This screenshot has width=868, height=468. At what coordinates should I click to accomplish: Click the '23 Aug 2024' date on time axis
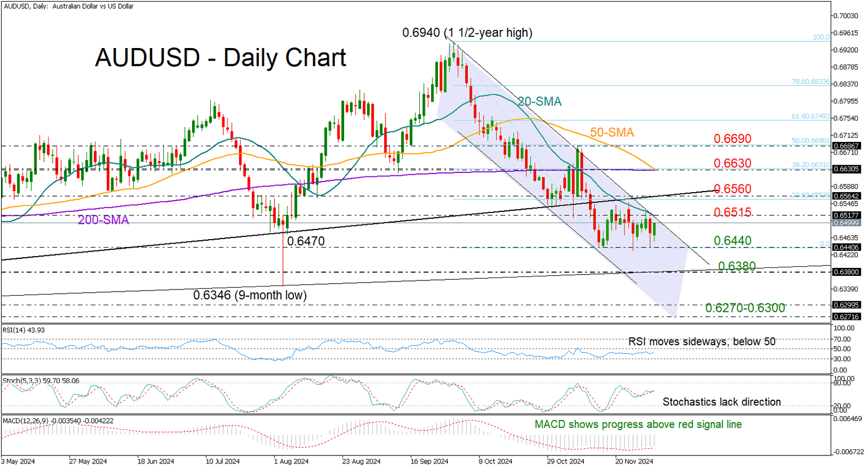pos(361,461)
